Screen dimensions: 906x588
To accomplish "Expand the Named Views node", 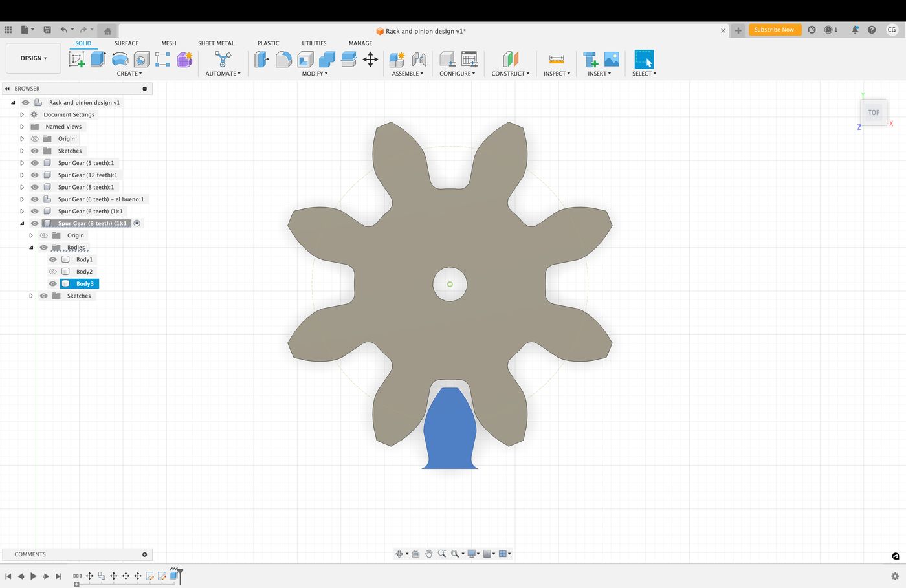I will tap(22, 127).
